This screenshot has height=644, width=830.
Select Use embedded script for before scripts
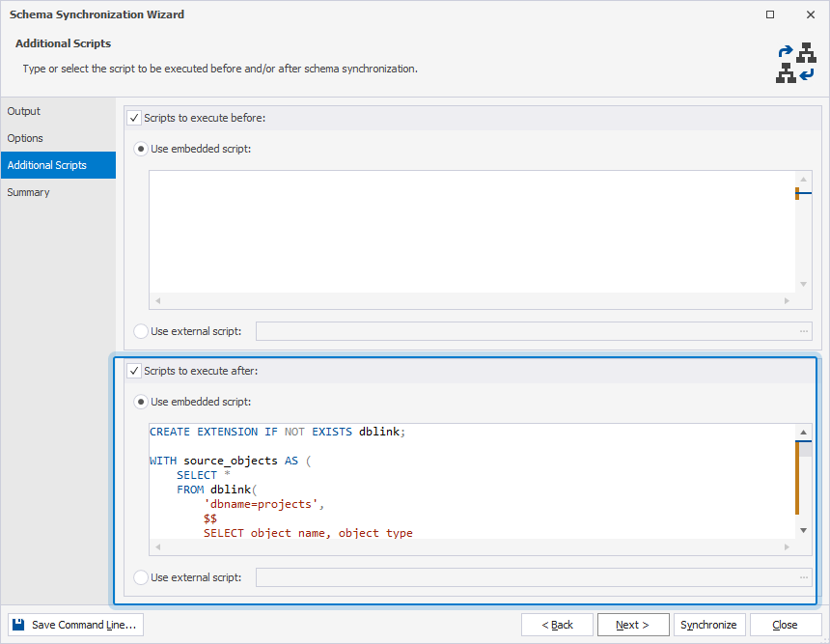[140, 149]
